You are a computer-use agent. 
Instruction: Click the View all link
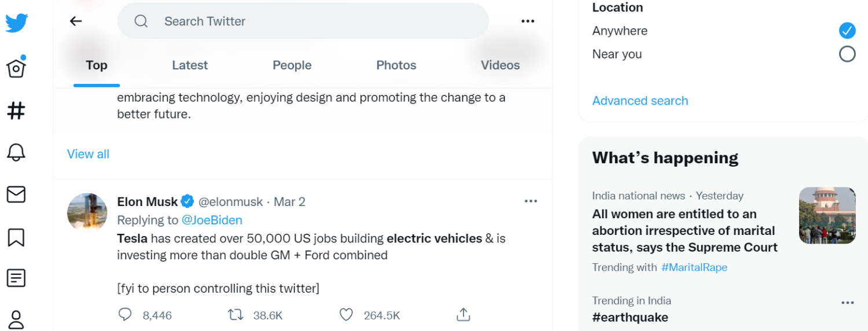click(x=88, y=154)
